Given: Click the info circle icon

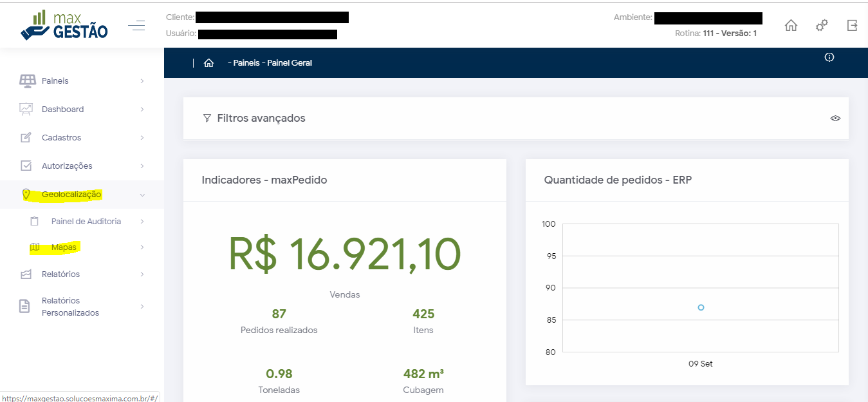Looking at the screenshot, I should 829,57.
